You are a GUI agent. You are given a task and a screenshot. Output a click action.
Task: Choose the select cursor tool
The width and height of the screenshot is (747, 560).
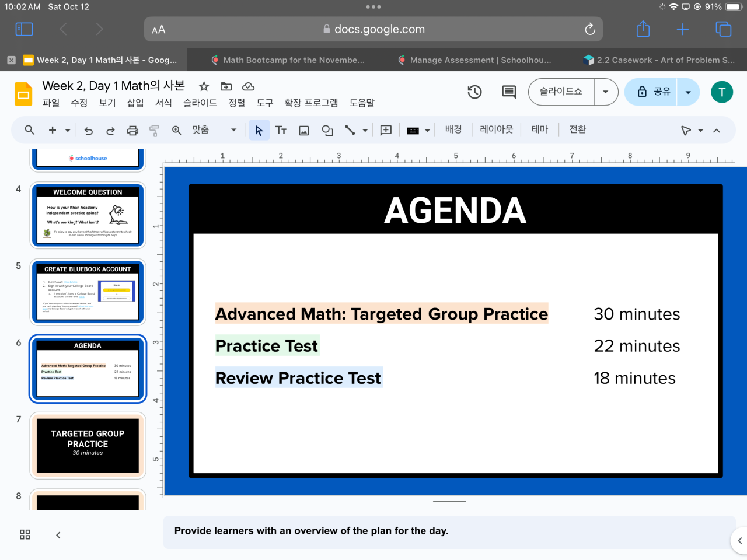pos(259,130)
